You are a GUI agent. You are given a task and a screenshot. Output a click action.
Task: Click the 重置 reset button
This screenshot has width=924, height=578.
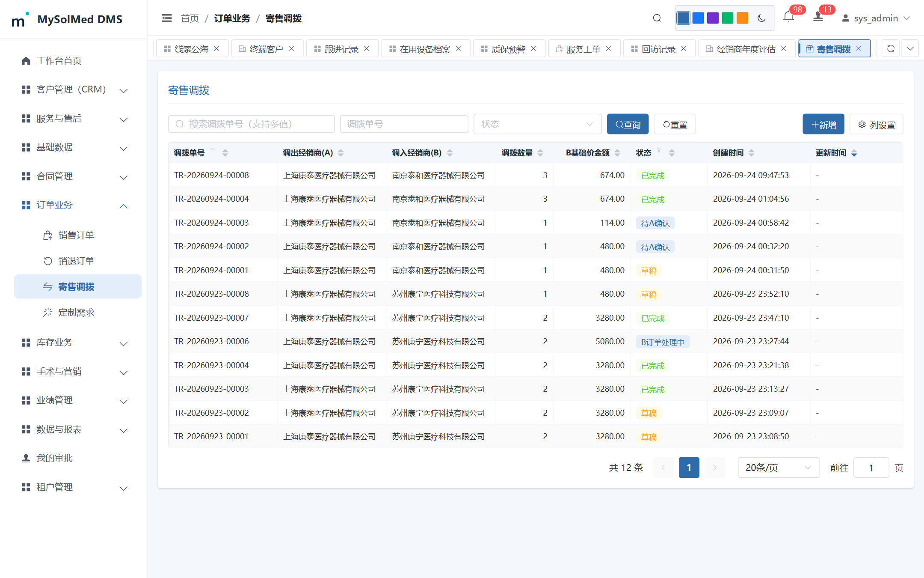pos(675,124)
